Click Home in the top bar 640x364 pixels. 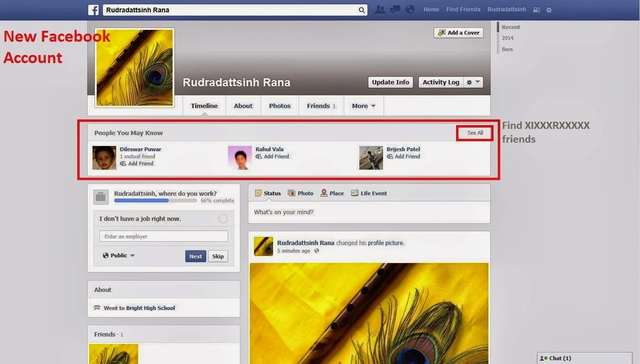431,9
